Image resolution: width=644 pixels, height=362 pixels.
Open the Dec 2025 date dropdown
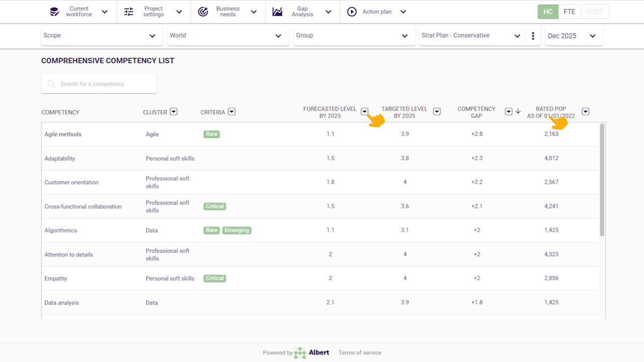click(574, 36)
